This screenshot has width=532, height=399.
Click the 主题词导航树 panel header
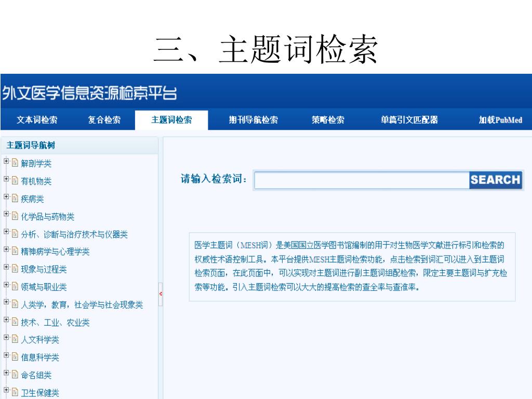[x=79, y=145]
